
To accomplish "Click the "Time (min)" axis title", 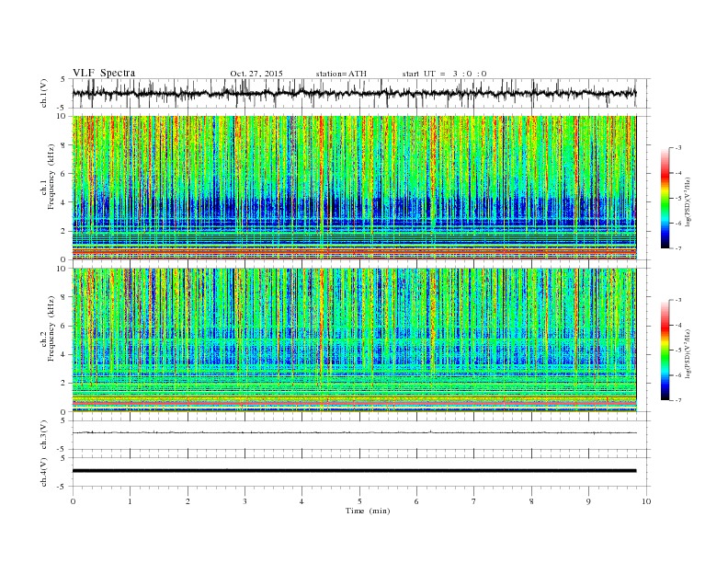I will tap(368, 511).
